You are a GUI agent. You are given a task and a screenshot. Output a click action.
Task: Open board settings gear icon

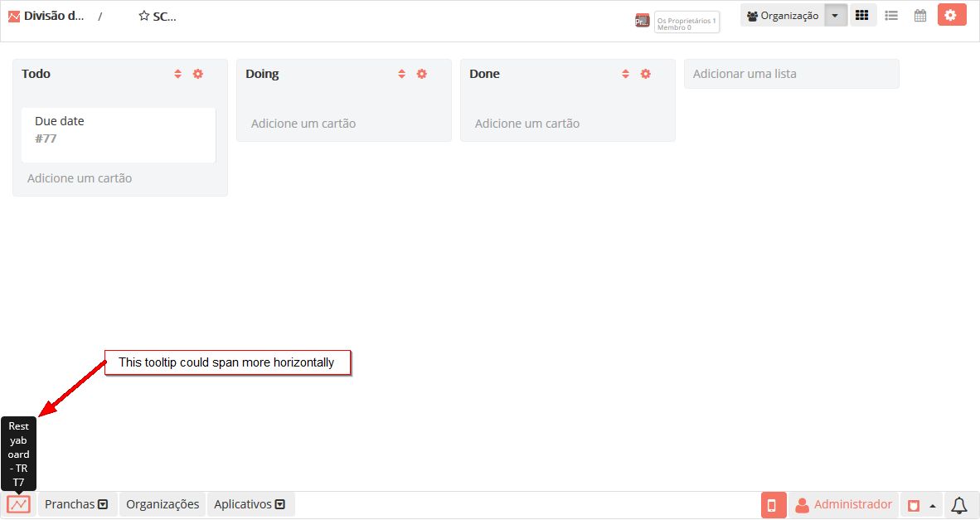click(951, 14)
